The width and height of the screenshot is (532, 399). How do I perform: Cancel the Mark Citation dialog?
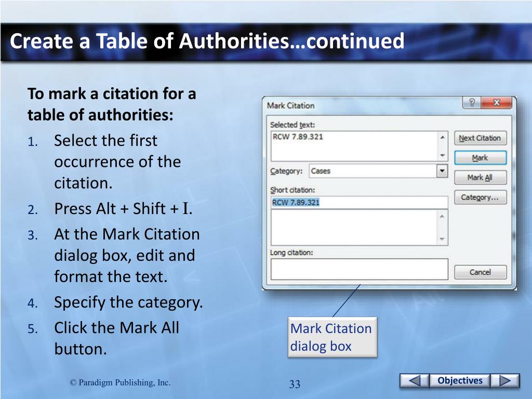(x=480, y=272)
